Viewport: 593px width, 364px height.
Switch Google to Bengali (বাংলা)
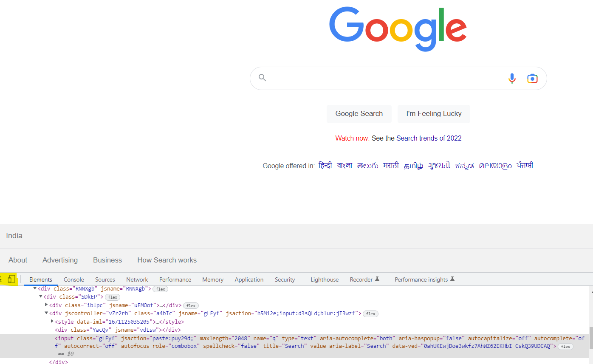(x=345, y=166)
